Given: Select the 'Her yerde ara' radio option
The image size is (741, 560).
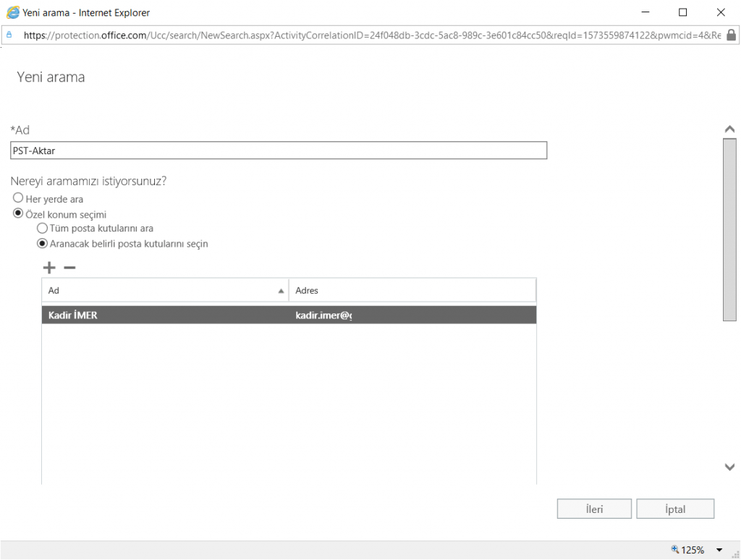Looking at the screenshot, I should click(17, 198).
